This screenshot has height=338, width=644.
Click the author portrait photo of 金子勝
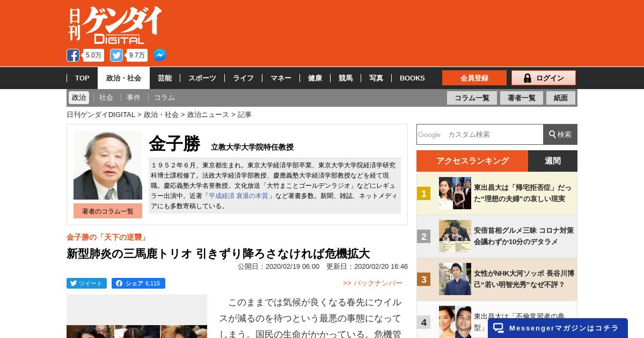108,165
